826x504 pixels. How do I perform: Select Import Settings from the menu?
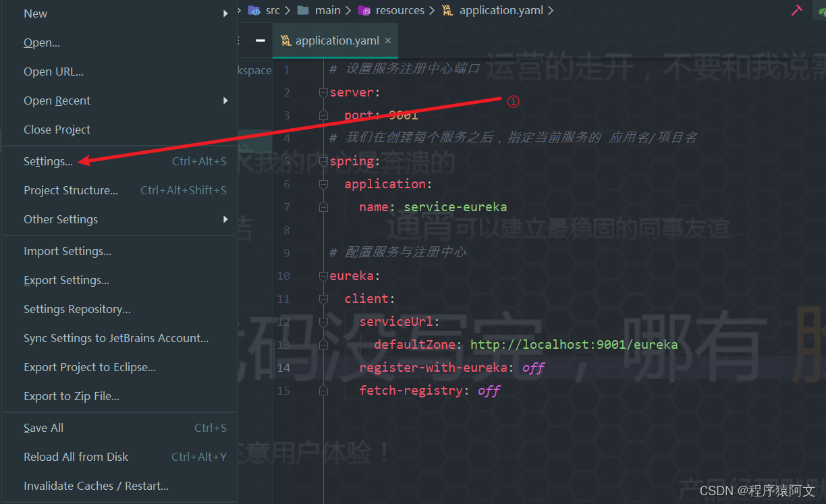[67, 251]
